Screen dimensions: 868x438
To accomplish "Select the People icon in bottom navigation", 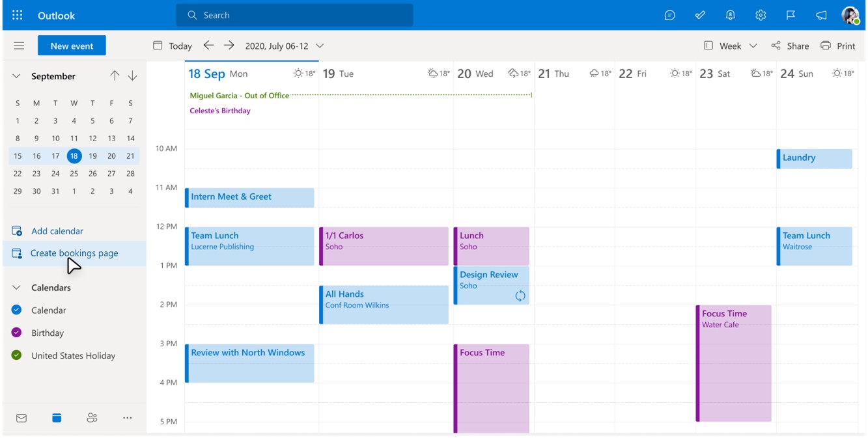I will point(92,417).
